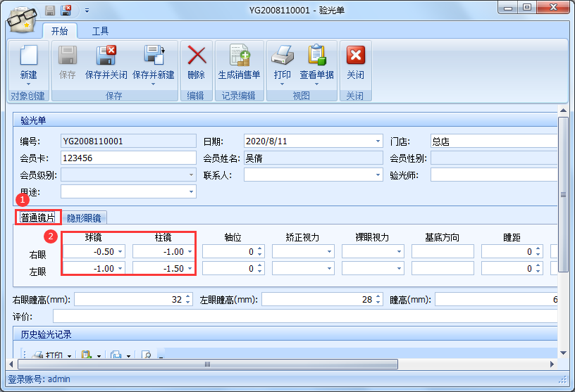Open right eye 球镜 value dropdown

(x=119, y=252)
